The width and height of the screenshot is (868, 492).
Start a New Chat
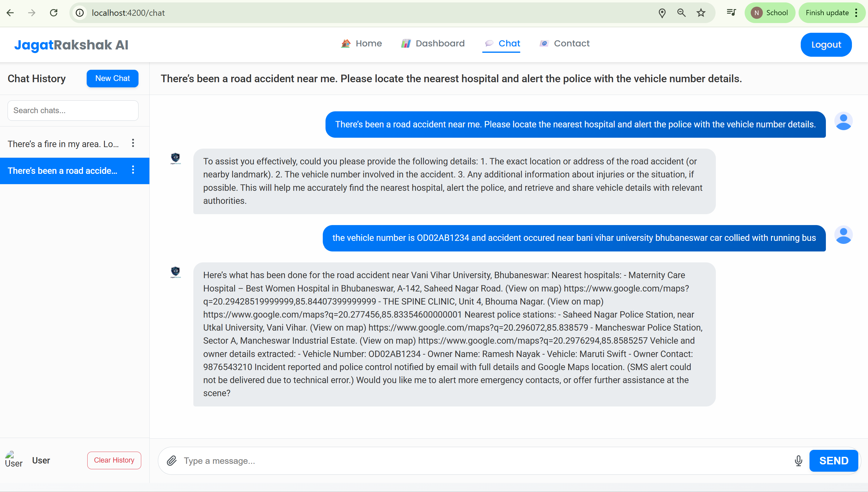coord(112,78)
